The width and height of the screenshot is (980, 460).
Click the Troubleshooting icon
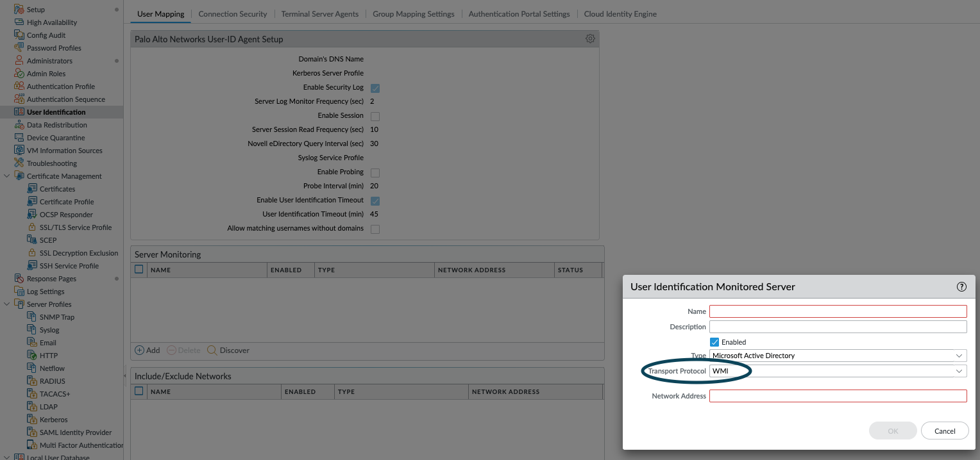(19, 163)
